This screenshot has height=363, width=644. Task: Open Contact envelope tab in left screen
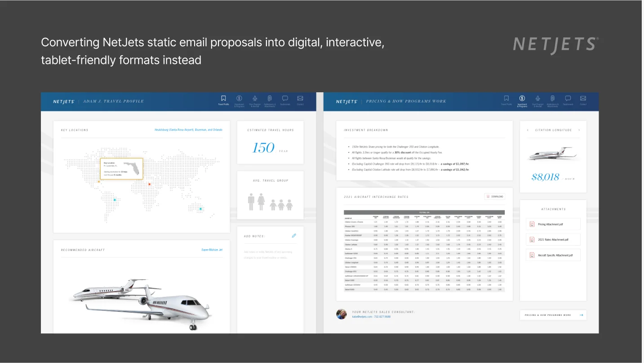click(300, 100)
